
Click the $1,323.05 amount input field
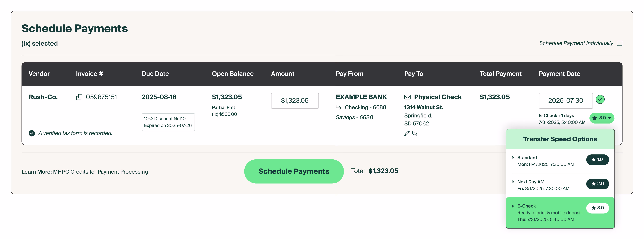pyautogui.click(x=295, y=101)
